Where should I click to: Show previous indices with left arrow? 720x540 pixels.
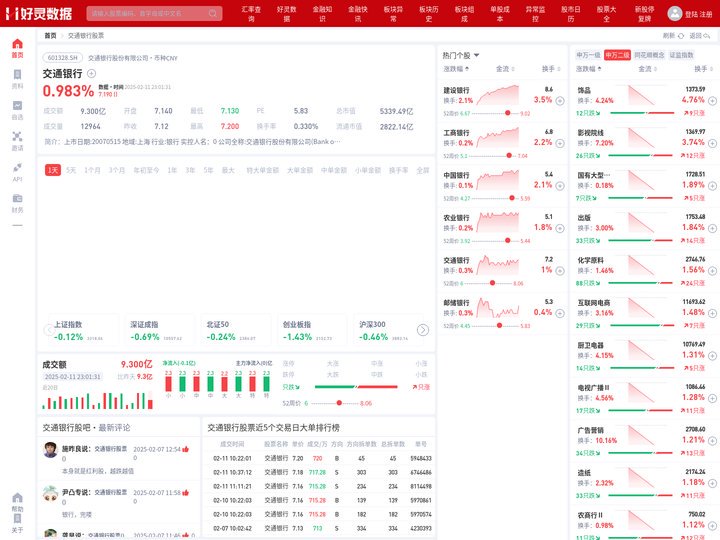tap(49, 330)
